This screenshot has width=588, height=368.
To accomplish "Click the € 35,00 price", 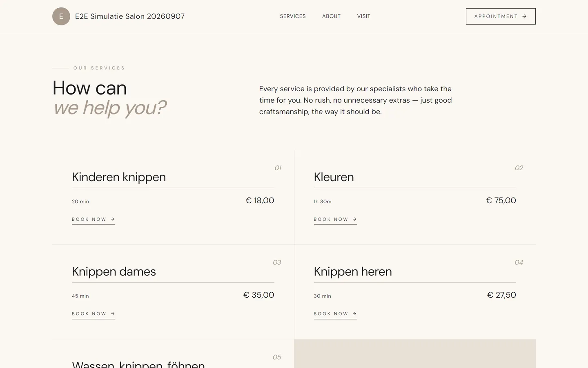I will point(258,295).
